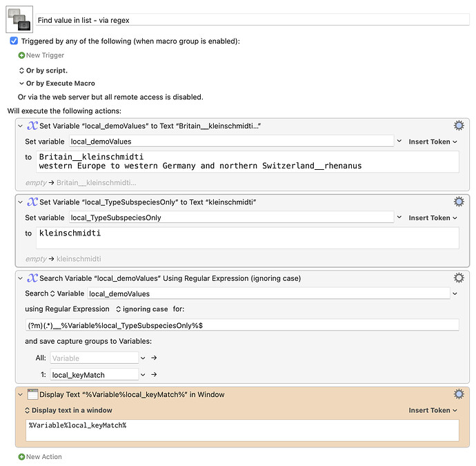Screen dimensions: 476x466
Task: Click the green New Trigger plus icon
Action: (21, 55)
